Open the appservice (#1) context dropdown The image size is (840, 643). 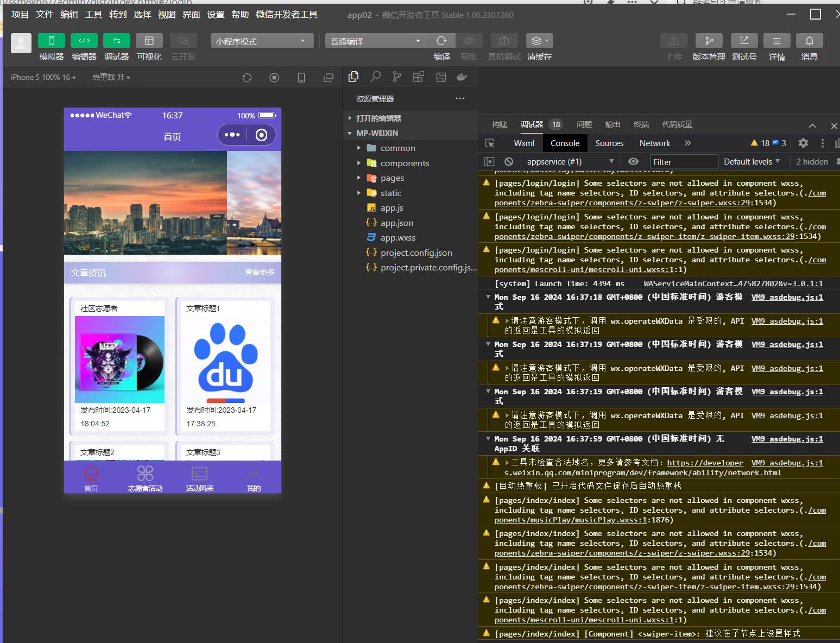click(570, 161)
